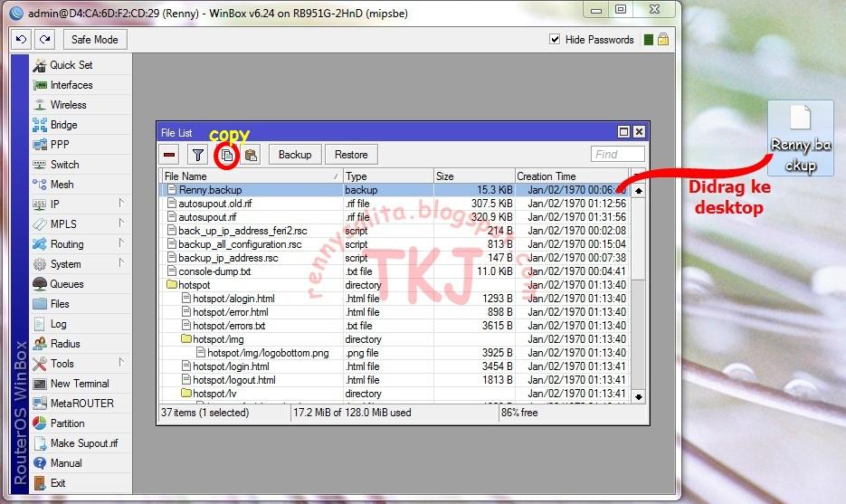Click the undo arrow icon in WinBox toolbar
Image resolution: width=846 pixels, height=504 pixels.
coord(21,40)
